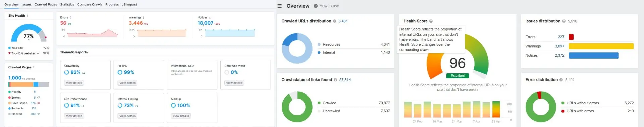644x127 pixels.
Task: Click the Site Performance progress ring icon
Action: (x=66, y=105)
